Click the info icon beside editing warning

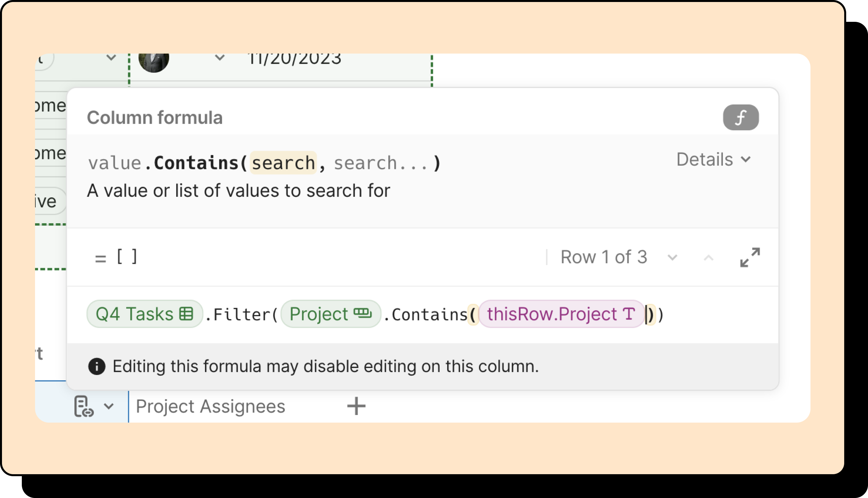coord(97,366)
